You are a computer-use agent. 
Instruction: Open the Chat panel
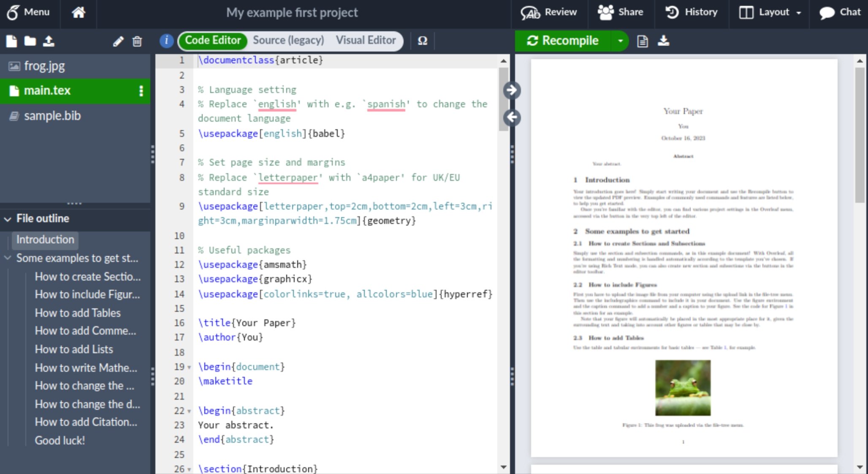coord(840,12)
